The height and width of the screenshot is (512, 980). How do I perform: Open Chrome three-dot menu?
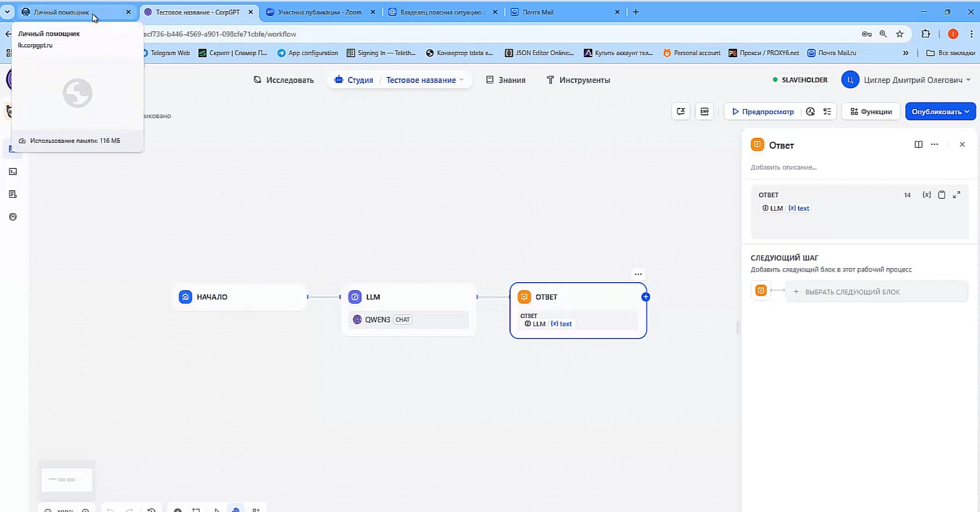point(971,34)
